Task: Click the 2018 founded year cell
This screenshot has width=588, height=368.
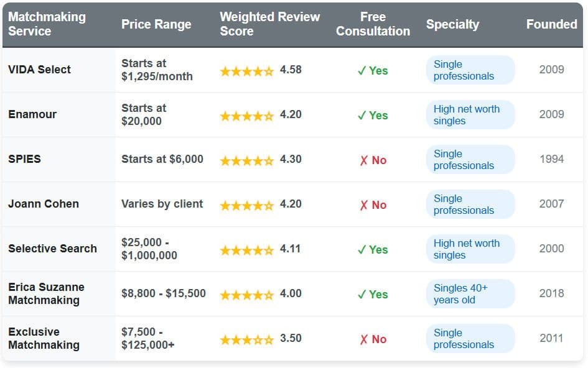Action: coord(551,293)
